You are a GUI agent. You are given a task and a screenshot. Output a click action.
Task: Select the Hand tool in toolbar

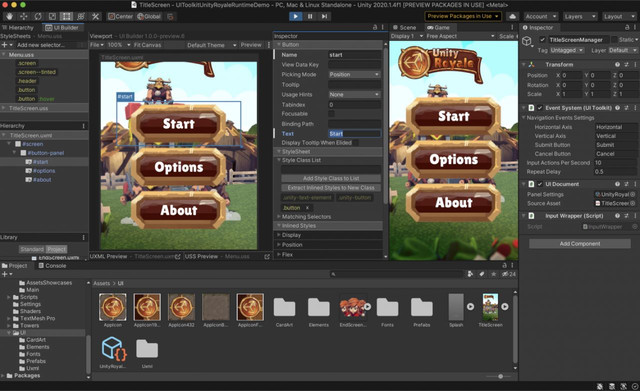click(9, 16)
